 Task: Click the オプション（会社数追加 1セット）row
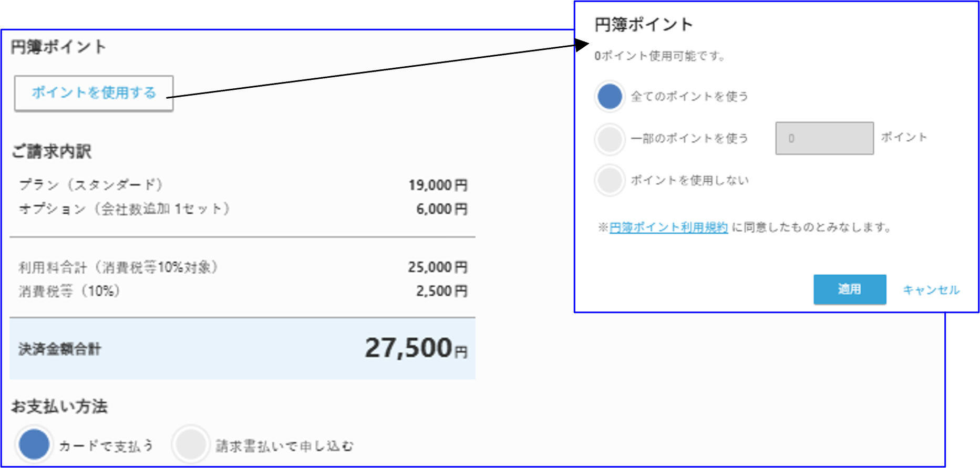(x=123, y=208)
